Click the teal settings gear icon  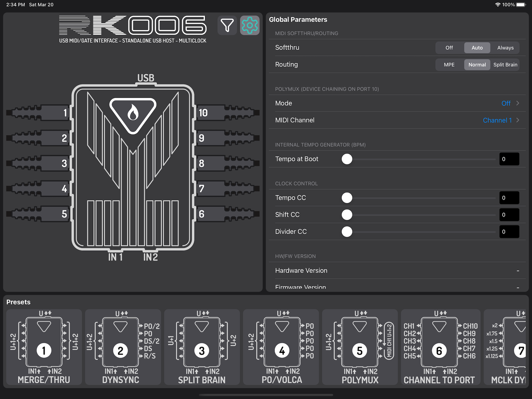[x=250, y=25]
